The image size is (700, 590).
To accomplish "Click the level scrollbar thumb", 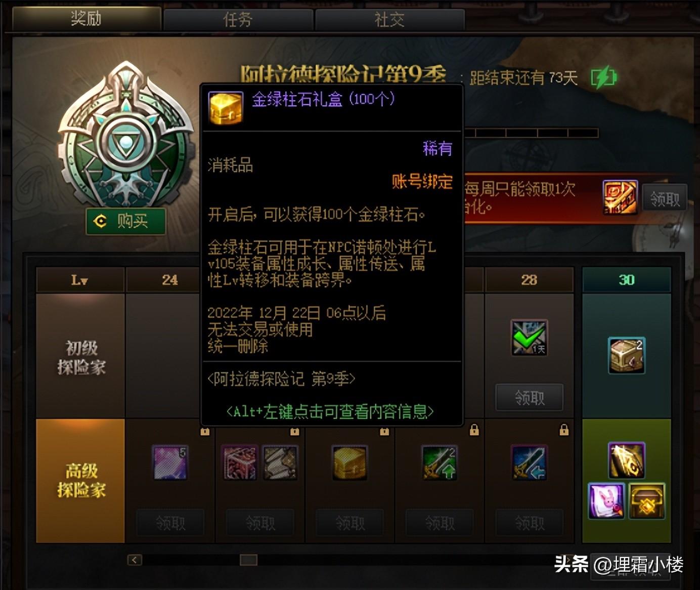I will 248,560.
